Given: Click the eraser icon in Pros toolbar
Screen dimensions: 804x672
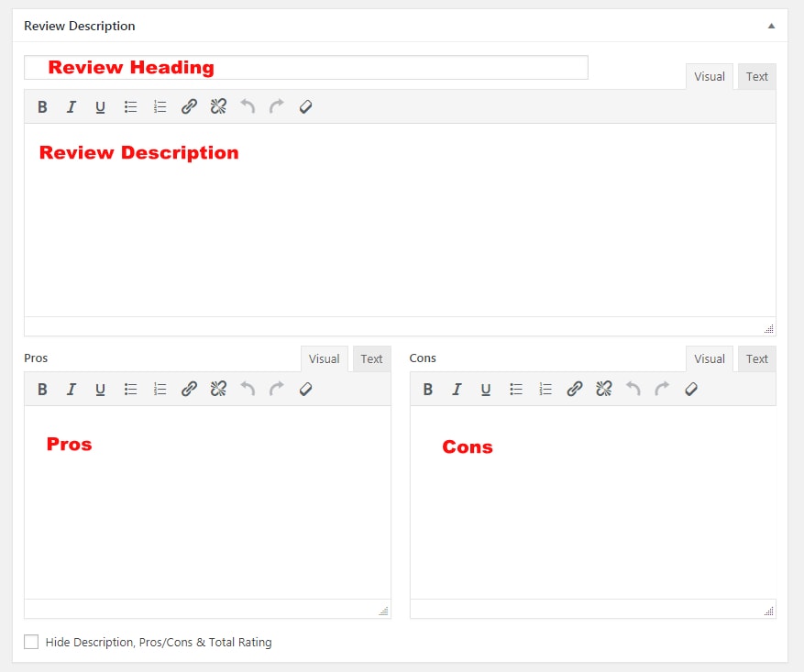Looking at the screenshot, I should [x=306, y=389].
